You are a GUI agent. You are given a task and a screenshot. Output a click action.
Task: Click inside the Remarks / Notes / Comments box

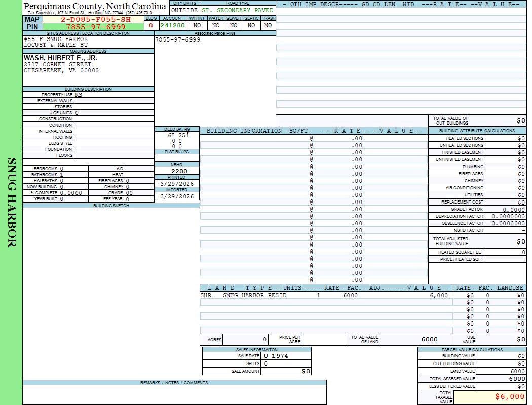(174, 394)
